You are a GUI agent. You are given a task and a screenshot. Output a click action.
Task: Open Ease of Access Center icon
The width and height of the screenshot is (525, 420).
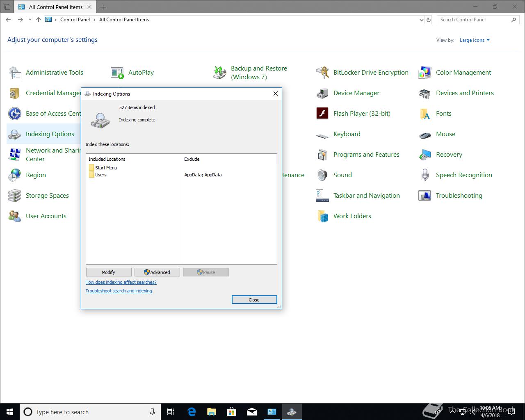coord(15,114)
